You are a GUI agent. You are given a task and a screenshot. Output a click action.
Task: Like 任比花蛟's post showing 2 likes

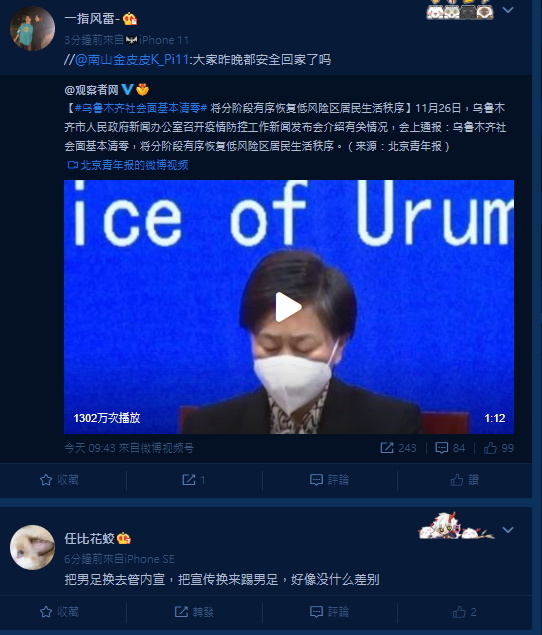[465, 612]
